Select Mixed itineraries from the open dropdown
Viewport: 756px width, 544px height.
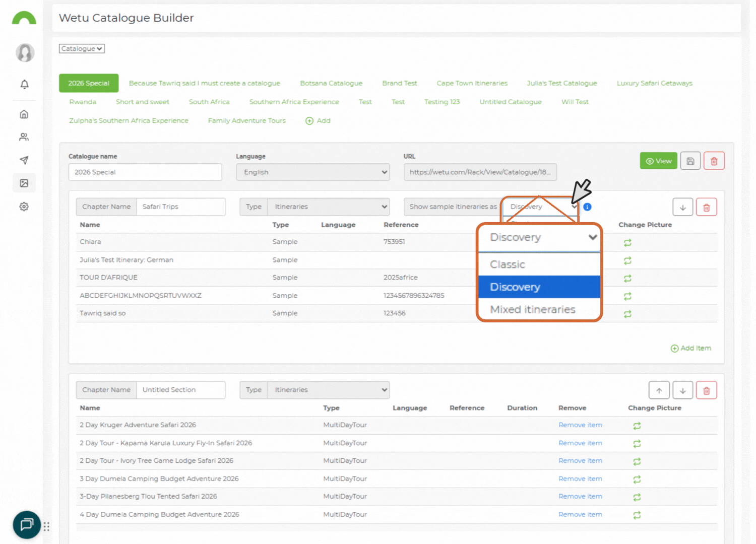coord(532,309)
